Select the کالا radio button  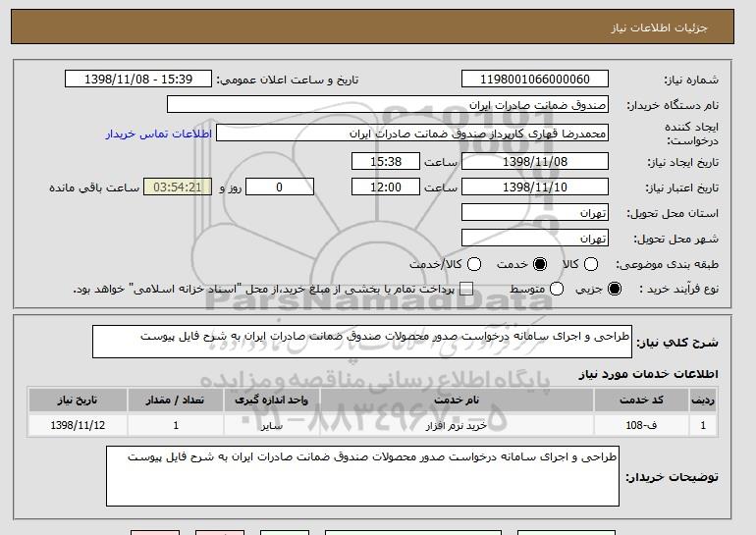point(591,264)
